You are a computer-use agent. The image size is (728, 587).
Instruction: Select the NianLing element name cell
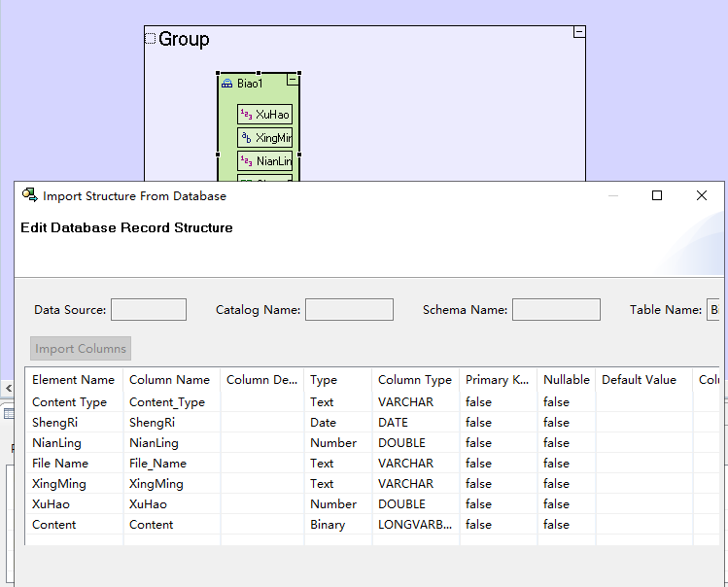pos(74,442)
